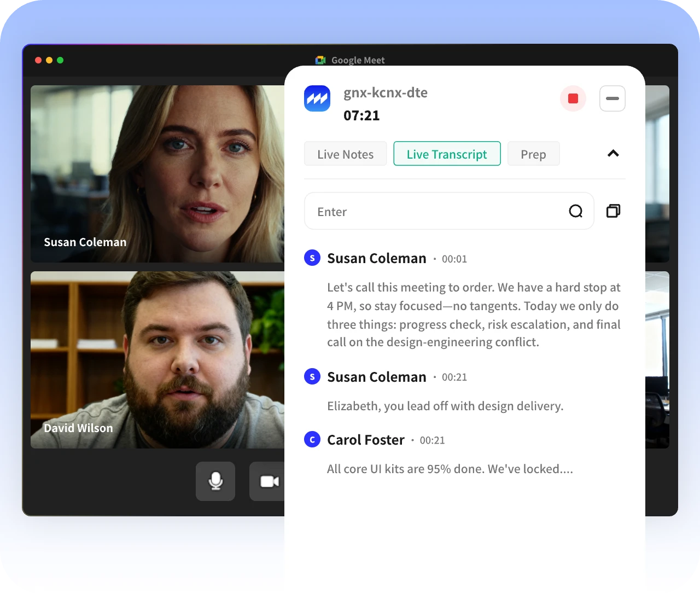Open the search magnifier in the transcript
Viewport: 700px width, 594px height.
[575, 211]
